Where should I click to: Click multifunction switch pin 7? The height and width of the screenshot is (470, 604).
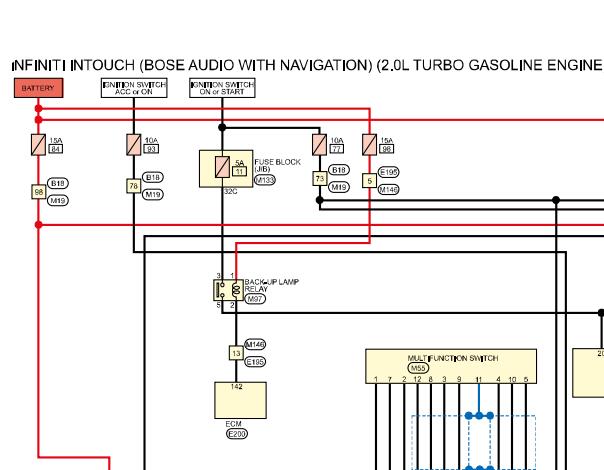[x=390, y=379]
